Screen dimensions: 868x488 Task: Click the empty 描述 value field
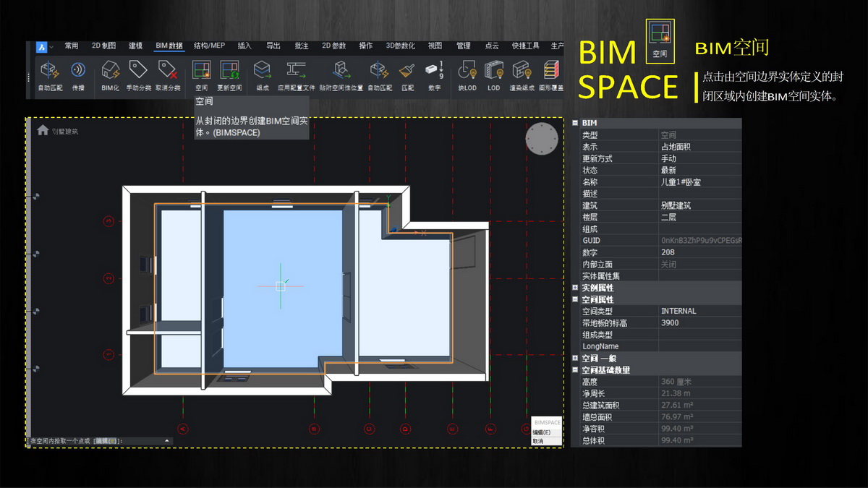pos(700,194)
